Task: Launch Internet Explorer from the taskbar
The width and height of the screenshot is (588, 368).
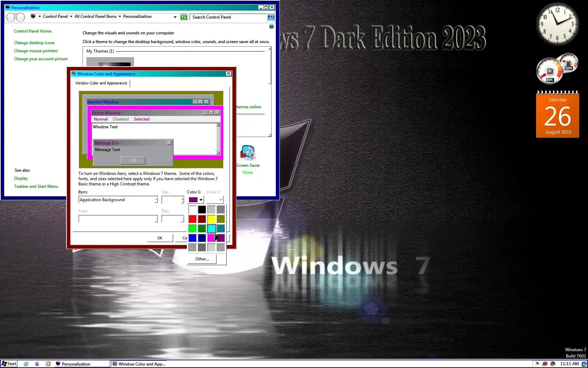Action: point(26,364)
